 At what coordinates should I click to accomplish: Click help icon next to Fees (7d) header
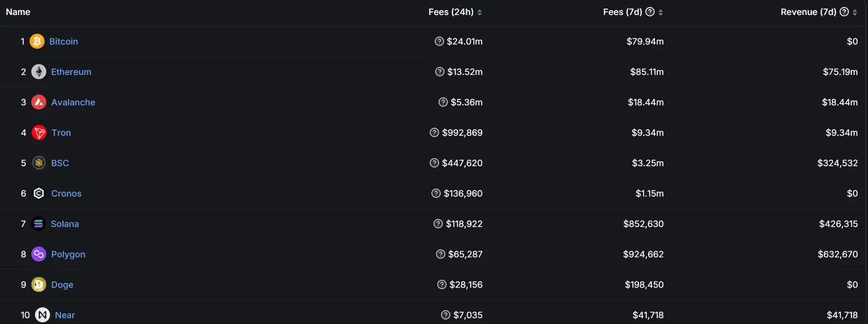pyautogui.click(x=650, y=12)
